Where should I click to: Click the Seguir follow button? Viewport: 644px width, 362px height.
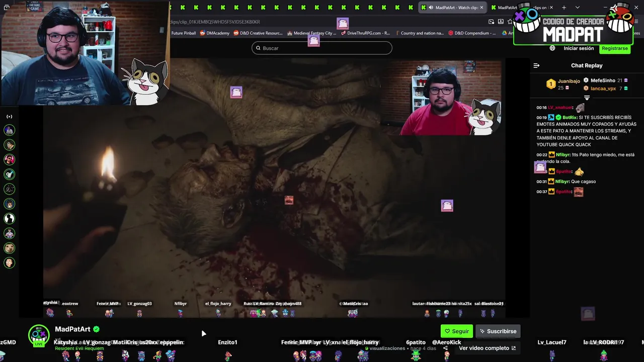coord(457,331)
